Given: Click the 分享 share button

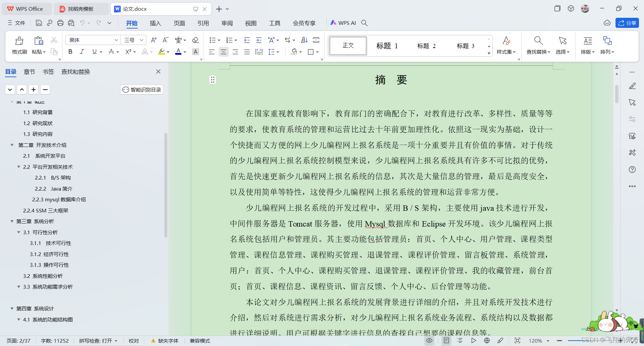Looking at the screenshot, I should coord(627,23).
